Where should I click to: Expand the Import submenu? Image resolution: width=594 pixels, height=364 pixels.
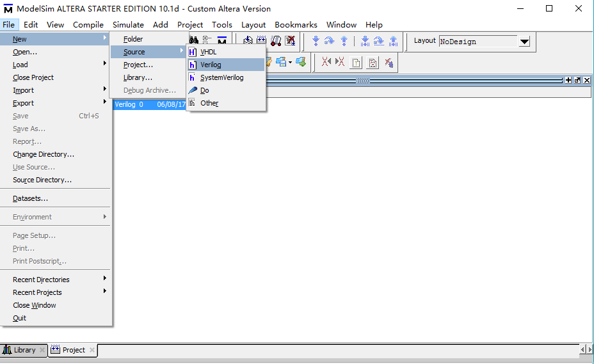[x=55, y=91]
